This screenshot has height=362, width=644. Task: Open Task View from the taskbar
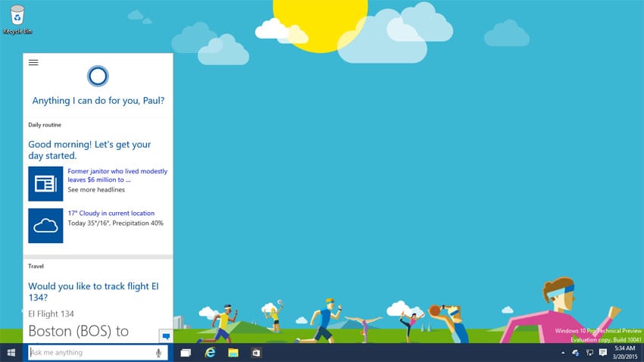tap(186, 353)
